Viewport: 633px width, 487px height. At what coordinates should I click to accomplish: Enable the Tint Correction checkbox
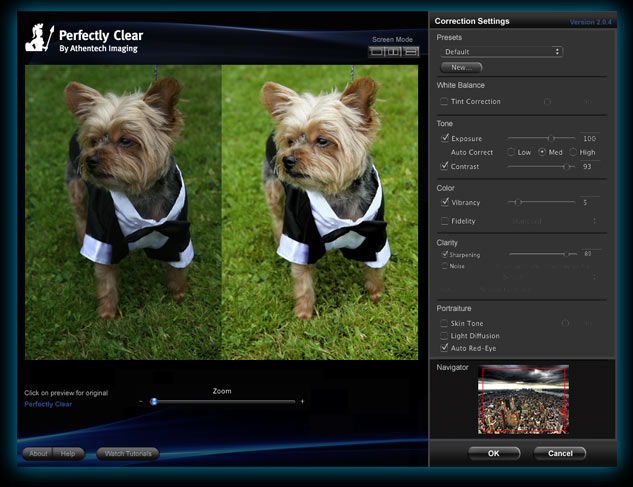point(444,101)
